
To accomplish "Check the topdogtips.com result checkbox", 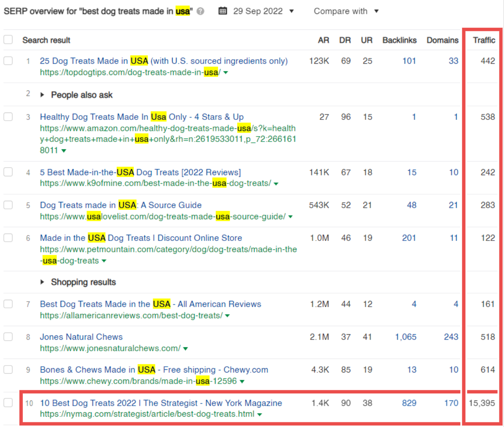I will [8, 61].
